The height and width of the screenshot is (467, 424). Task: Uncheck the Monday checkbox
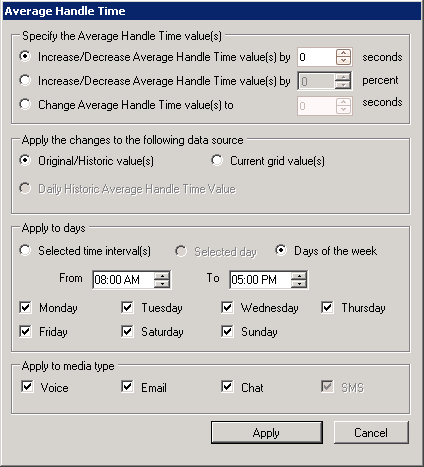[25, 307]
